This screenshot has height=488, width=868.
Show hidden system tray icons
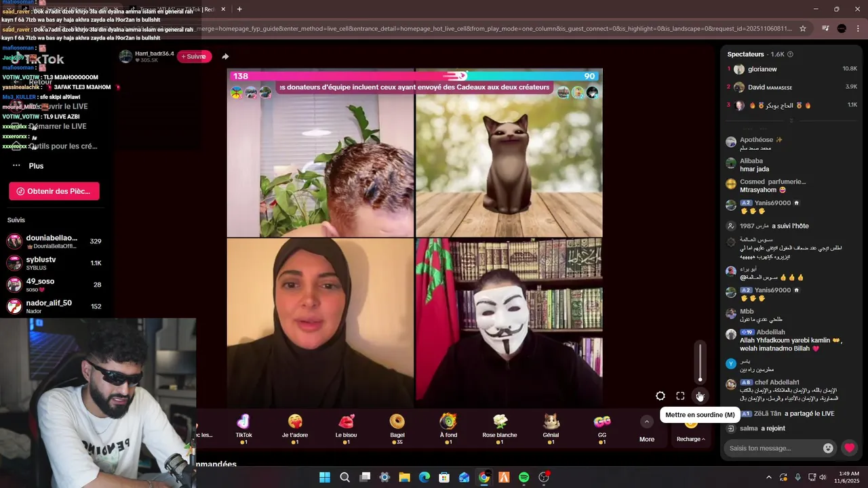769,477
